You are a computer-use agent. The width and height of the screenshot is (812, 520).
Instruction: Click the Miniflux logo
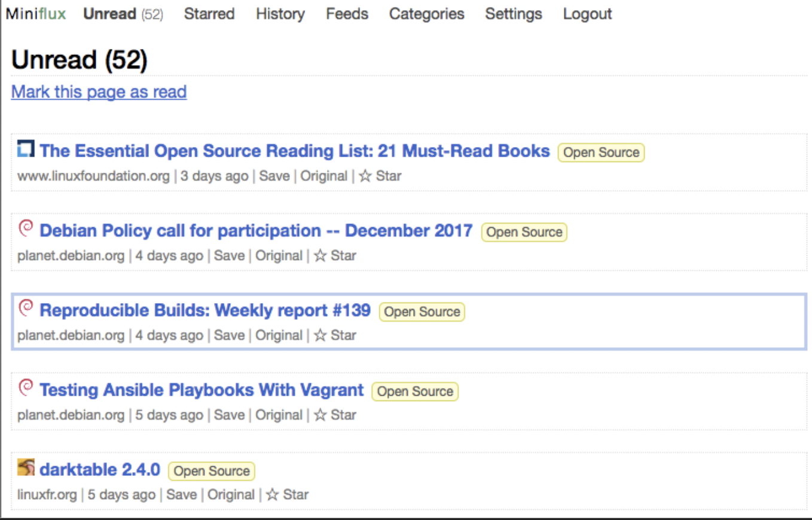36,13
